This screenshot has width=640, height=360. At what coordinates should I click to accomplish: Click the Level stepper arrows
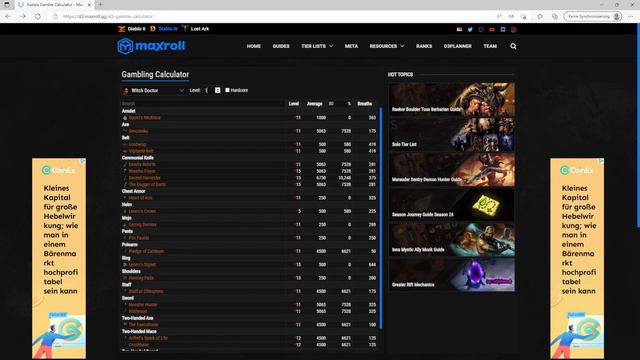coord(218,90)
